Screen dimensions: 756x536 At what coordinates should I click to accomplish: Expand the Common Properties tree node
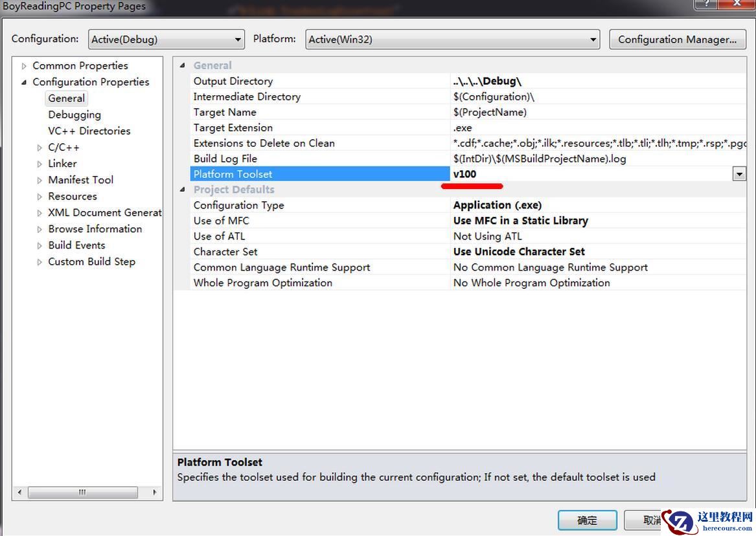23,66
